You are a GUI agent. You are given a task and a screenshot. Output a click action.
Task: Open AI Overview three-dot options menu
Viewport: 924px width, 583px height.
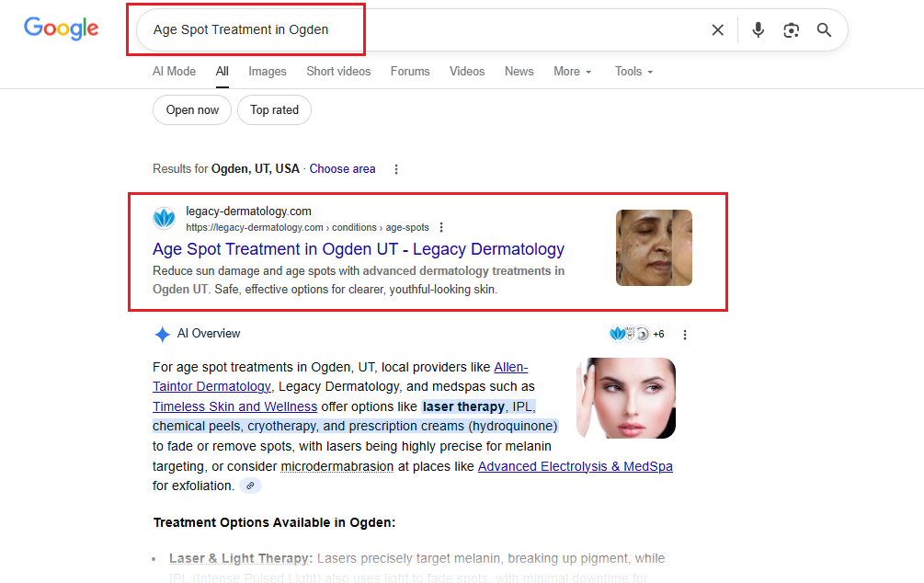click(x=684, y=335)
